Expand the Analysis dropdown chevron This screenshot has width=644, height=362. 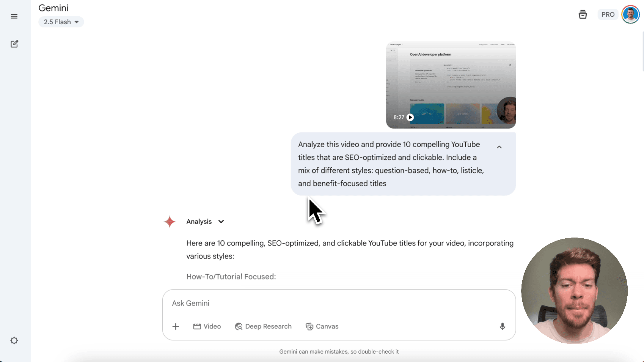tap(221, 222)
